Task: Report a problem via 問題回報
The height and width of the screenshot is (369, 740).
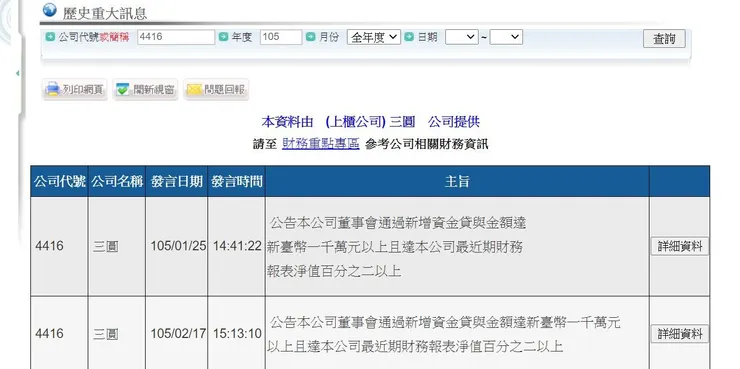Action: [x=216, y=89]
